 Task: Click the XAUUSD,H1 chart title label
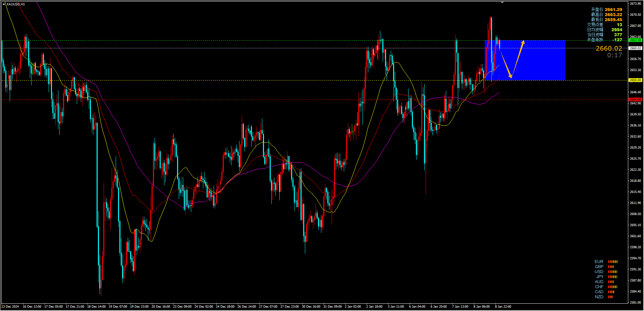(x=15, y=4)
